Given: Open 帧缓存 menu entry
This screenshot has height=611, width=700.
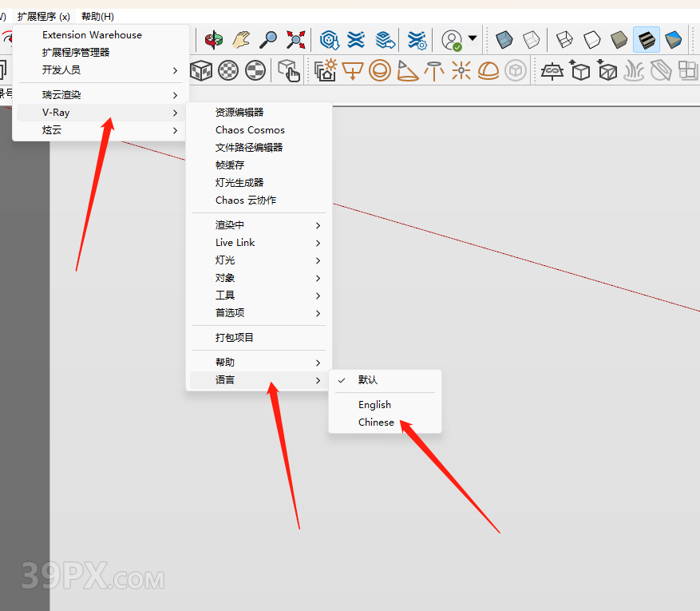Looking at the screenshot, I should click(x=259, y=165).
